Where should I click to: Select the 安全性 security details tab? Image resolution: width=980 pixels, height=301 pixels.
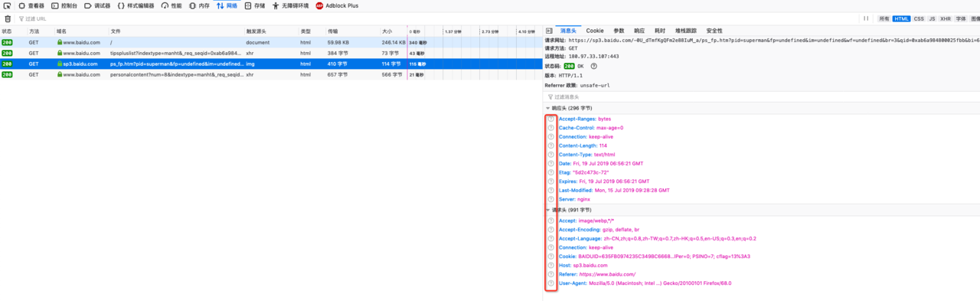714,31
